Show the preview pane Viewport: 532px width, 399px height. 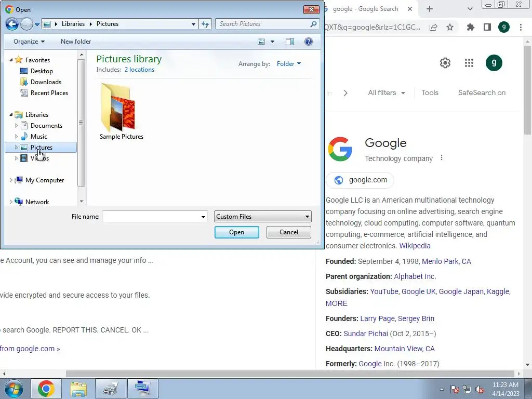coord(290,42)
